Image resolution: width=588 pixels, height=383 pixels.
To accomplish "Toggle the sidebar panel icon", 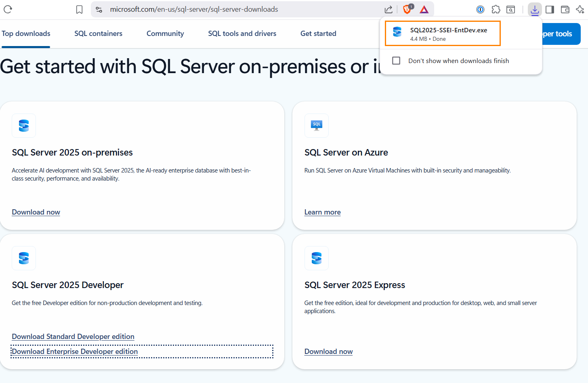I will pos(550,9).
